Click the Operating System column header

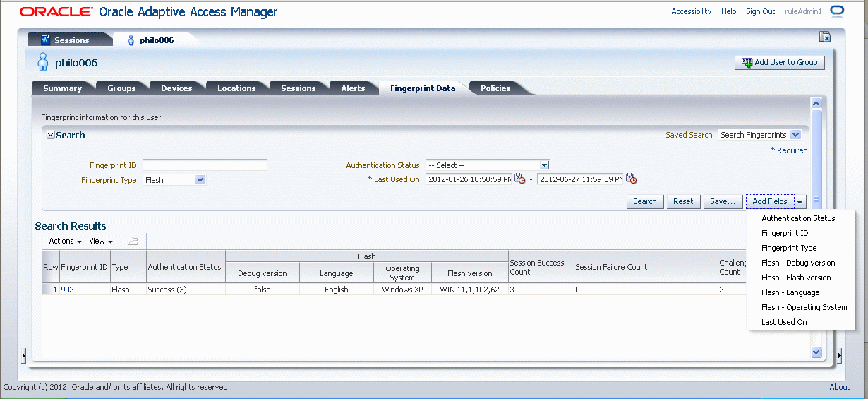point(402,273)
